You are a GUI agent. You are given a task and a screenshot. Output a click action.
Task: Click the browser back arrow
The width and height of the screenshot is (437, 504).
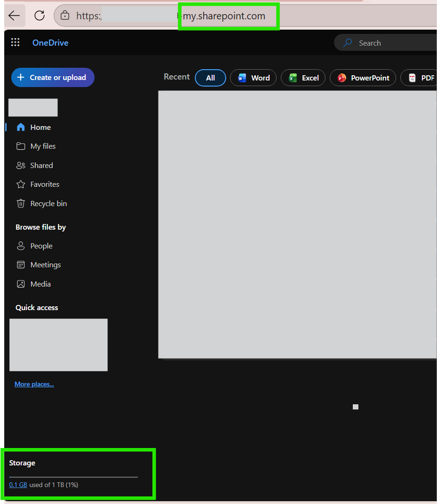click(x=14, y=16)
